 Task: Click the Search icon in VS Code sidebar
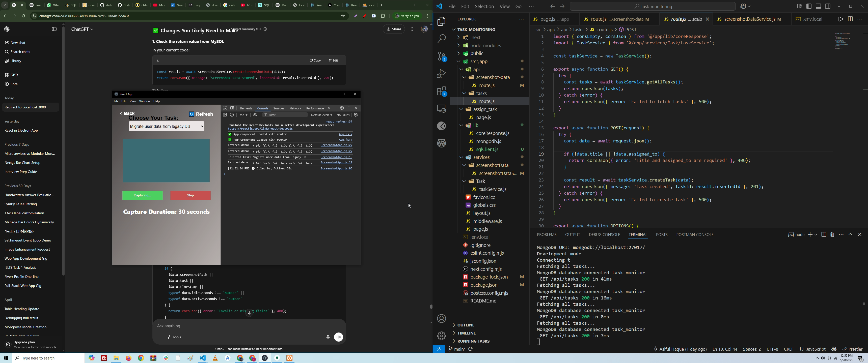tap(441, 39)
